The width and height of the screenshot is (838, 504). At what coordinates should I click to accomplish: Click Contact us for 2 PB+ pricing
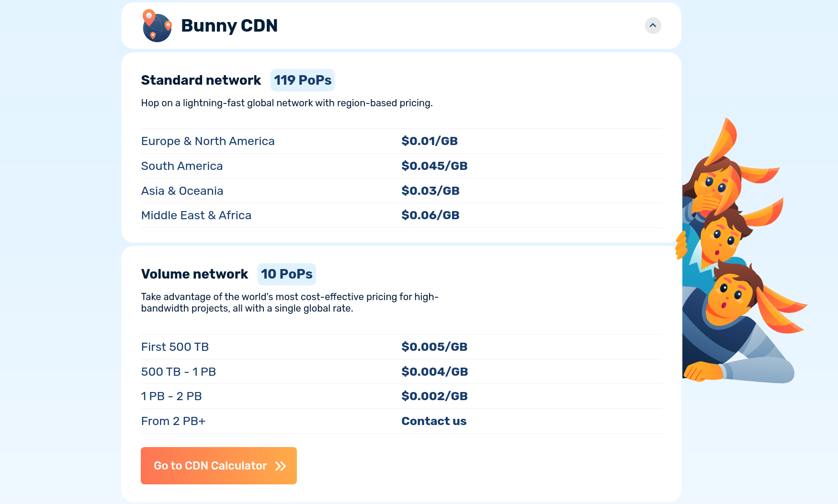433,421
